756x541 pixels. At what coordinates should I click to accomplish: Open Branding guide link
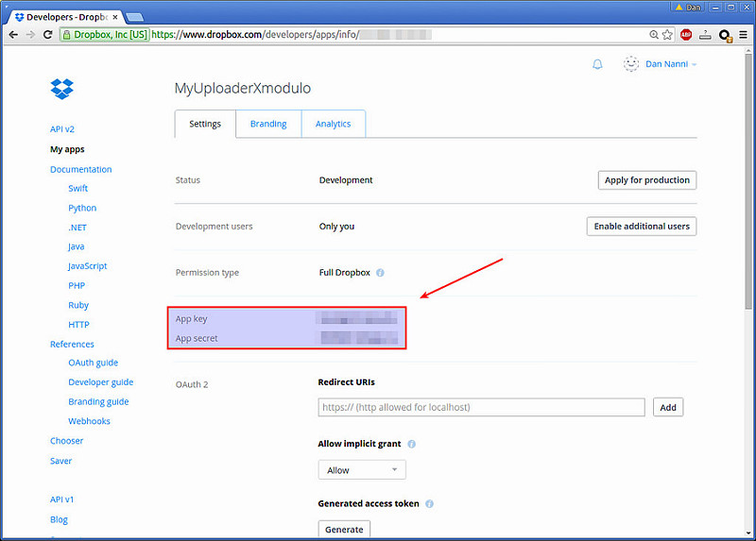pyautogui.click(x=98, y=402)
